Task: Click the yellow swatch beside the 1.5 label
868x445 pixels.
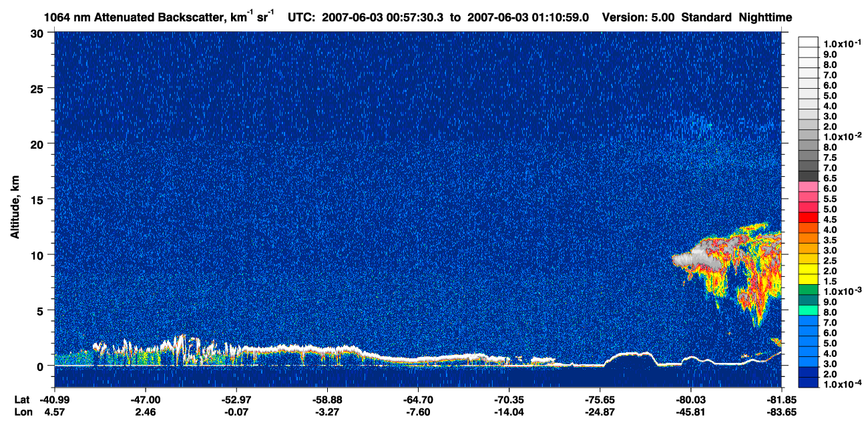Action: click(809, 280)
